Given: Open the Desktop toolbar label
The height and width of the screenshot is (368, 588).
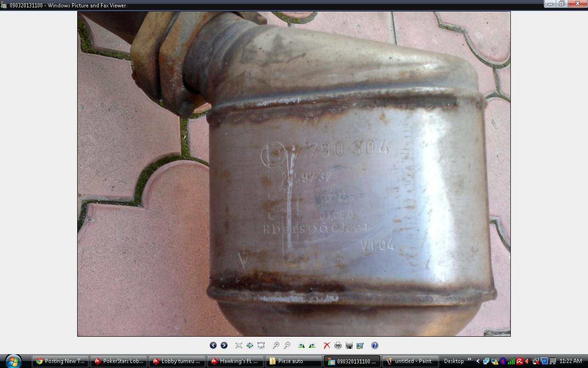Looking at the screenshot, I should pos(453,361).
